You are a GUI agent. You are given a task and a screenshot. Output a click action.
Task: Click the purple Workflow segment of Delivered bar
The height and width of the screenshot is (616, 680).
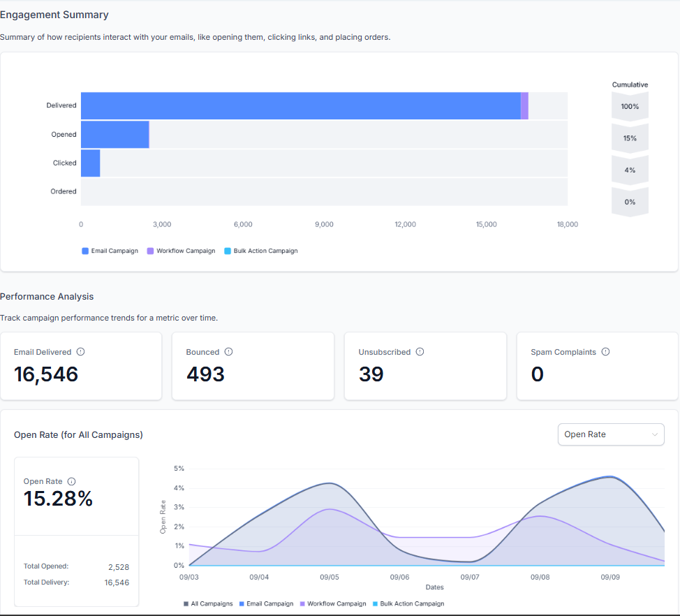click(524, 105)
